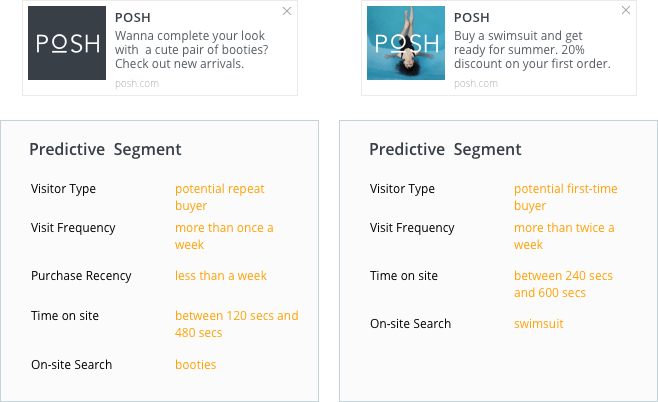Click the 'Purchase Recency' label
This screenshot has height=402, width=658.
tap(81, 276)
